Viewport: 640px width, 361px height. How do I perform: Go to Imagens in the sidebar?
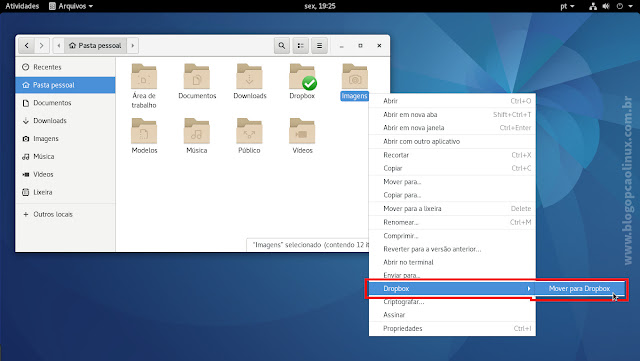point(65,139)
